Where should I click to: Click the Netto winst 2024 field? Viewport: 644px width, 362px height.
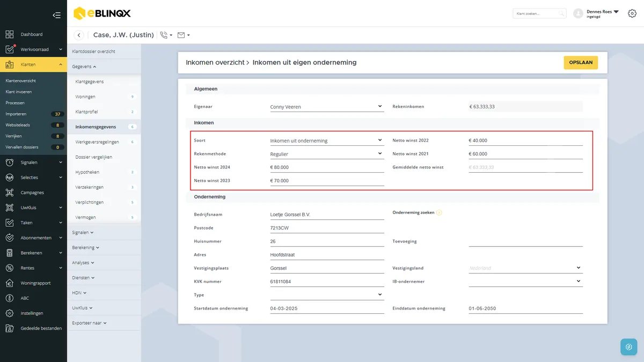click(327, 167)
